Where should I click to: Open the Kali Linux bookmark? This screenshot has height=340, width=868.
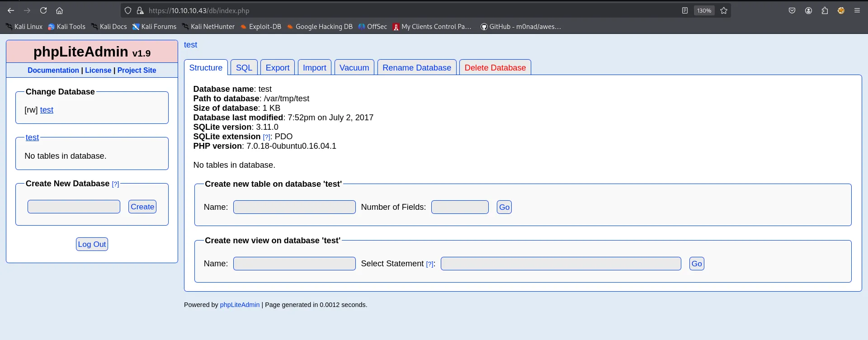24,27
